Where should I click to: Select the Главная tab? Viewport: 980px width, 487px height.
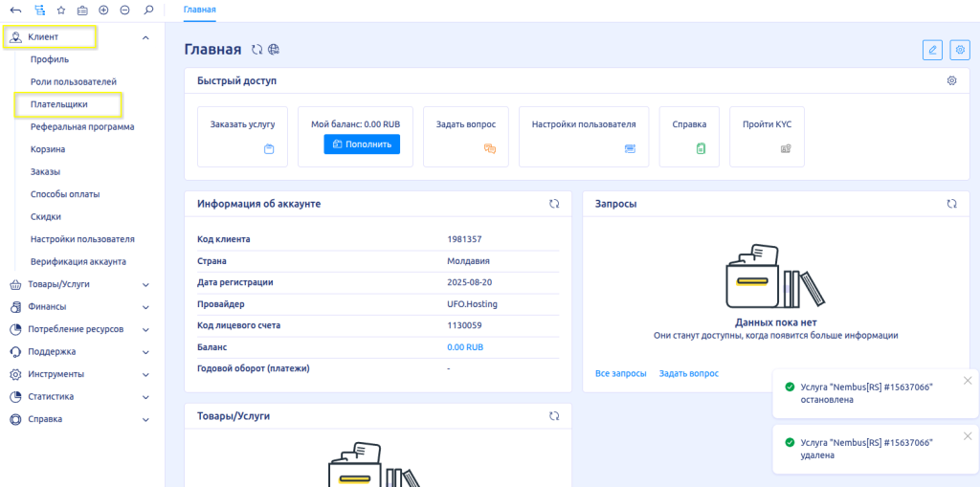tap(199, 10)
